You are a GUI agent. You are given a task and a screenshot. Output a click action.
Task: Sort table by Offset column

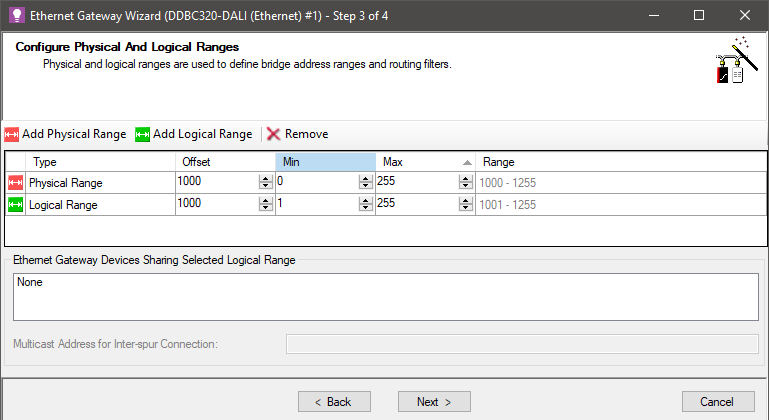point(226,162)
